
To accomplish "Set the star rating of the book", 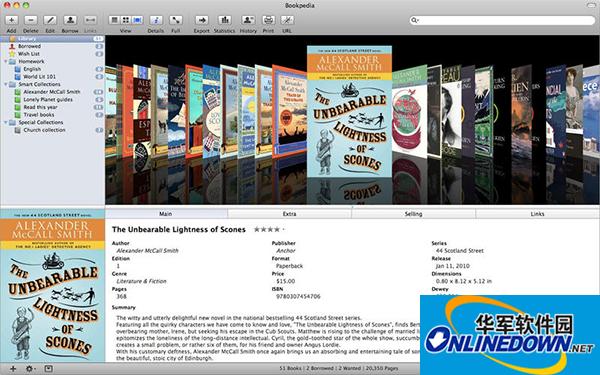I will [269, 230].
